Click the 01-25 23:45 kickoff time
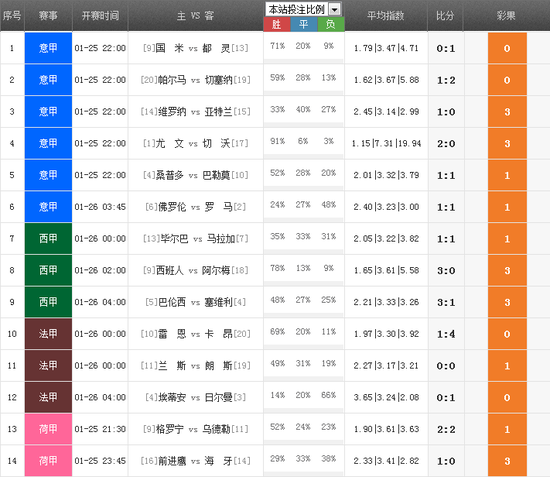Viewport: 550px width, 477px height. click(x=100, y=461)
